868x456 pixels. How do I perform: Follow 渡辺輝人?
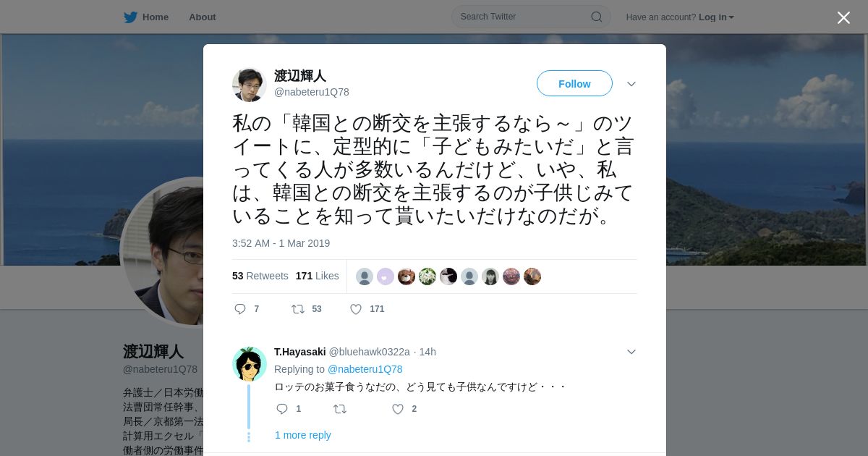pos(574,83)
